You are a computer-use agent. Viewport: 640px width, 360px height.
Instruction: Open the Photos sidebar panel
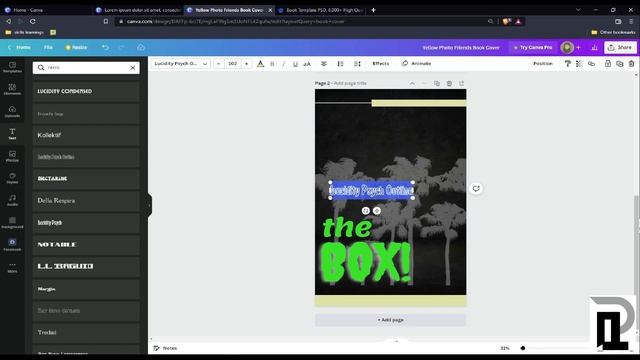[x=12, y=156]
